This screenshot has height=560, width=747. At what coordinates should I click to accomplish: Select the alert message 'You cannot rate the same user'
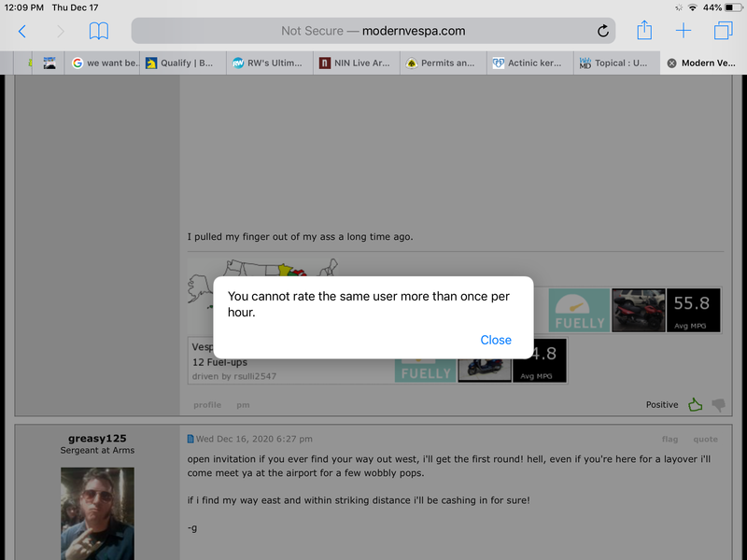(x=368, y=304)
